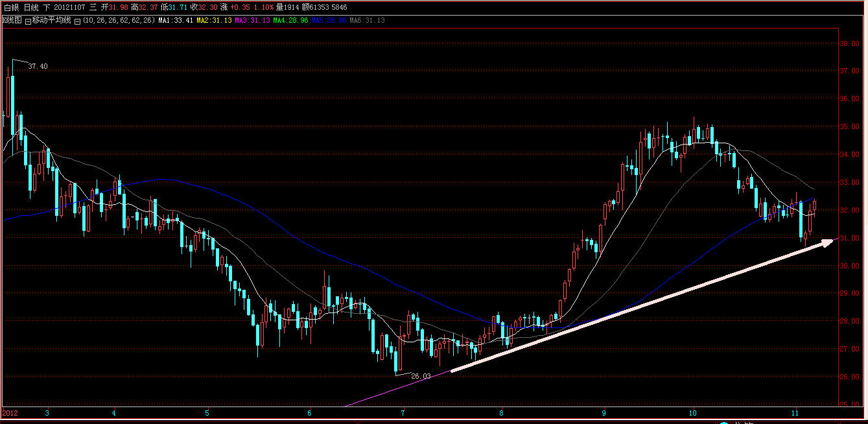Select the K线图 label

tap(12, 21)
